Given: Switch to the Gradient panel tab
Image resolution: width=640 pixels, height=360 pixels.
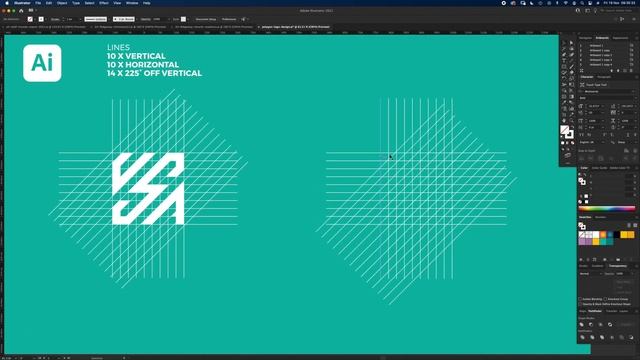Looking at the screenshot, I should (x=598, y=266).
